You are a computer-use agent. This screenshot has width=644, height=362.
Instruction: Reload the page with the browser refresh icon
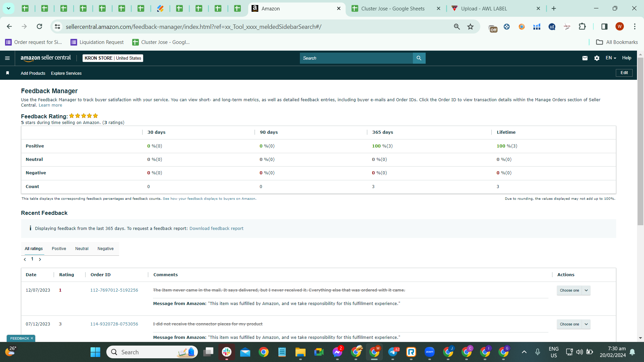(39, 26)
